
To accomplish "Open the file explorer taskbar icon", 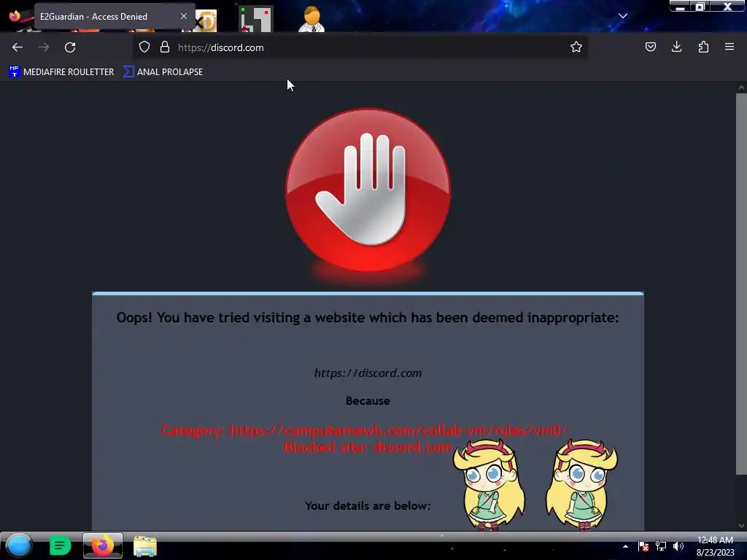I will pos(145,546).
